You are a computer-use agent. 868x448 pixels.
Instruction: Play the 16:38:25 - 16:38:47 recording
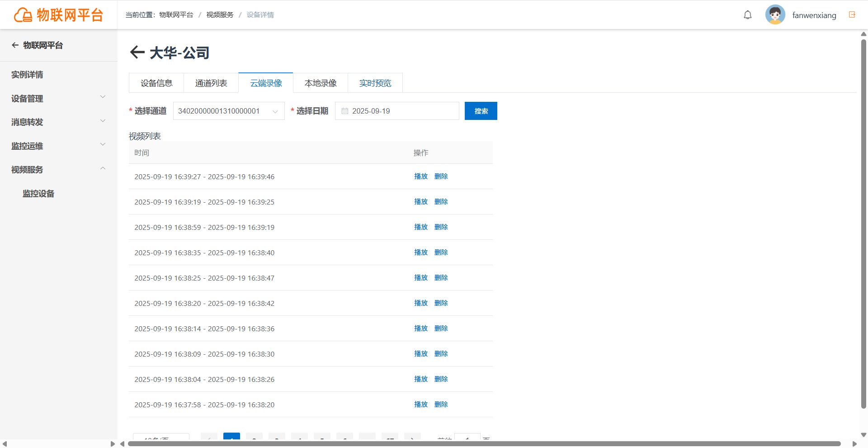tap(421, 278)
